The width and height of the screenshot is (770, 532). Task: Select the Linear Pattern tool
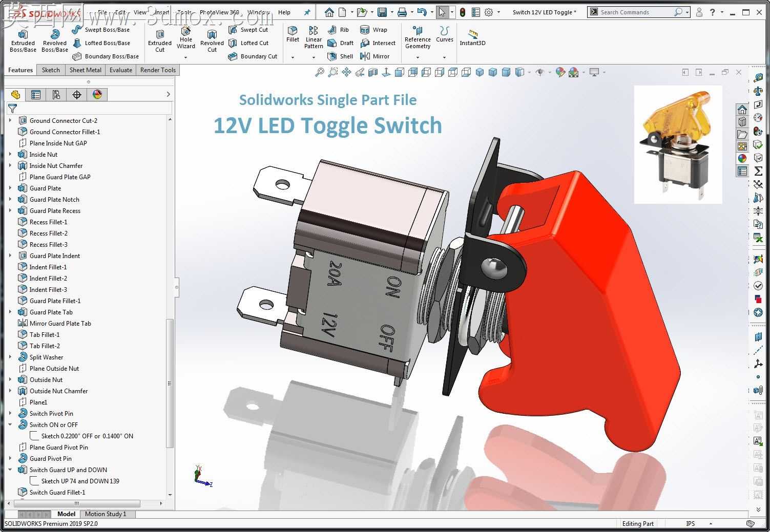[314, 37]
